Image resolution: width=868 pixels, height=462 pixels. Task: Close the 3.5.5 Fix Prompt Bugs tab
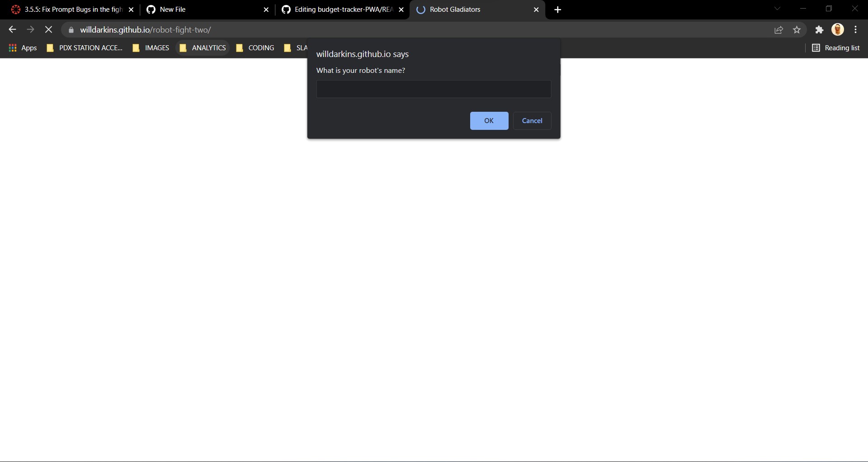[x=131, y=10]
